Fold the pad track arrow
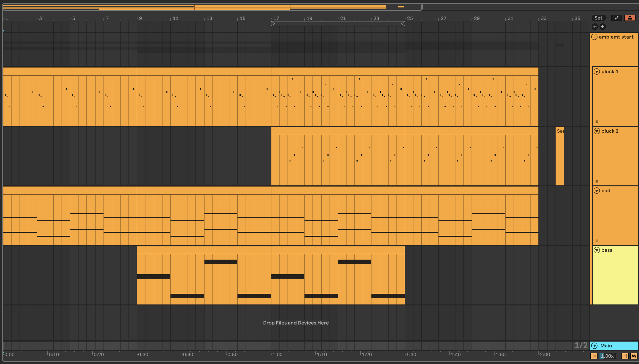Image resolution: width=639 pixels, height=364 pixels. tap(597, 191)
